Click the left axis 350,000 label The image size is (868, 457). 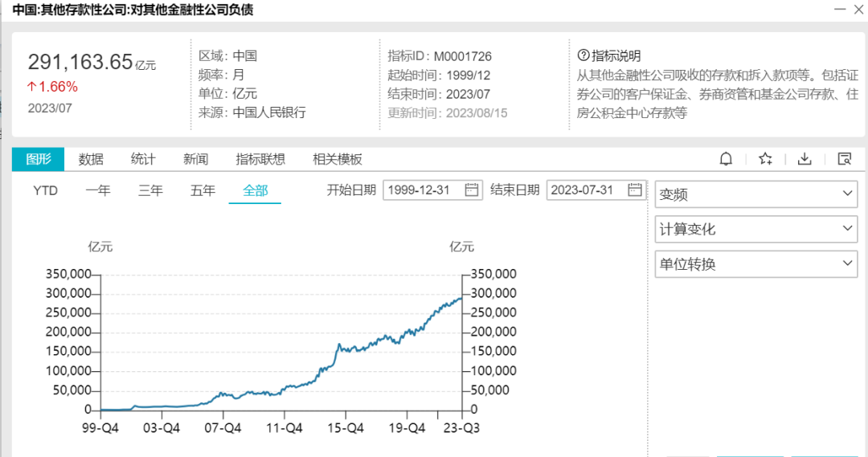click(x=68, y=274)
